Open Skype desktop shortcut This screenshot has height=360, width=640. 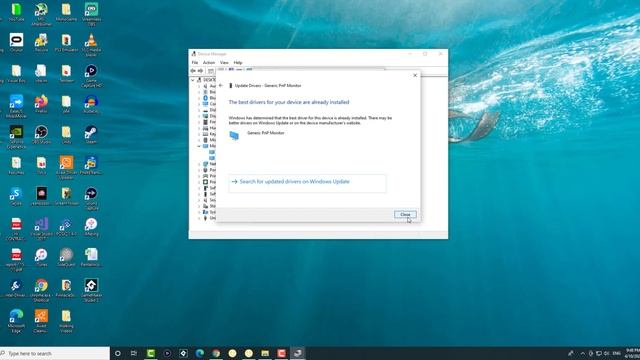[x=16, y=196]
